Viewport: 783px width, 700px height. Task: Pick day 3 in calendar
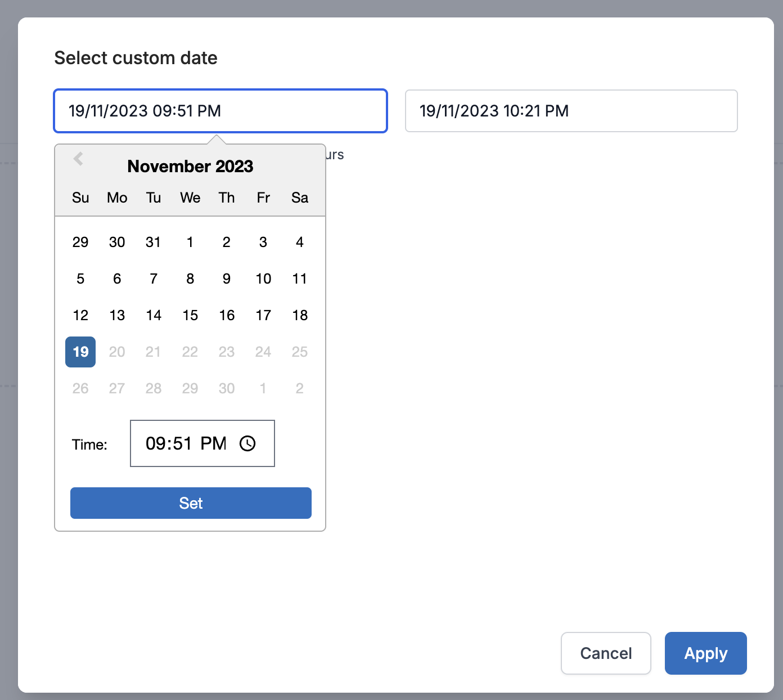(x=263, y=242)
